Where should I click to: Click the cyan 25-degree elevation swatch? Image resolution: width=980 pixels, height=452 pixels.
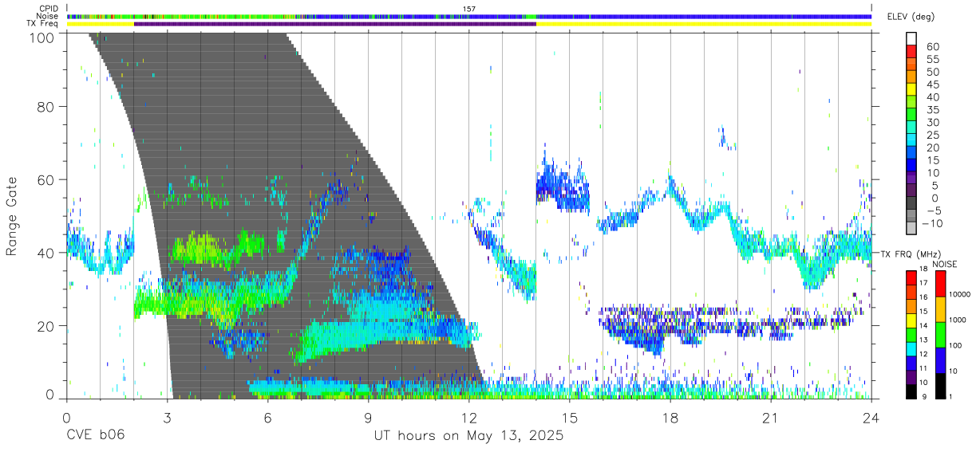pos(911,140)
